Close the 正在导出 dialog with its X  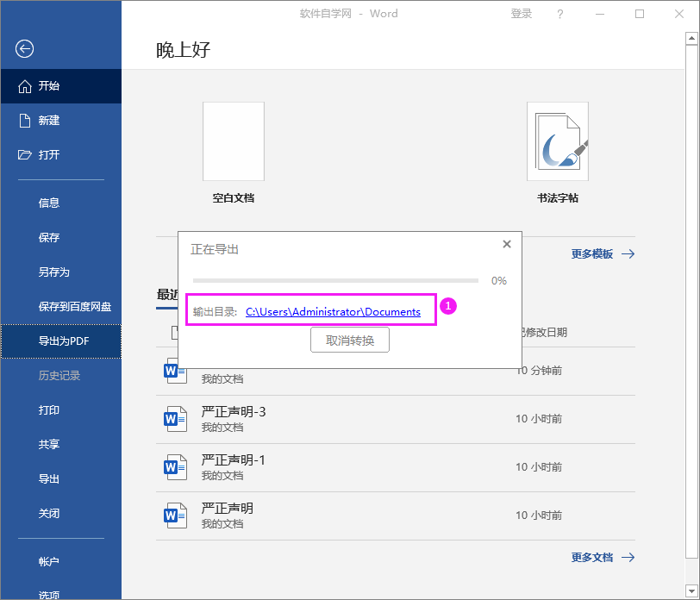(x=507, y=244)
